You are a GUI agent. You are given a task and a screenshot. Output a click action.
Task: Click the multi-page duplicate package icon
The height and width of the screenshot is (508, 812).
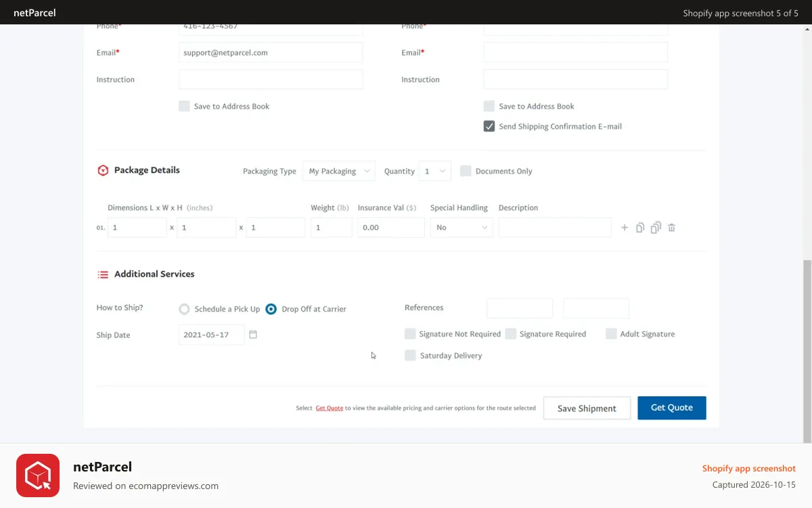point(656,228)
